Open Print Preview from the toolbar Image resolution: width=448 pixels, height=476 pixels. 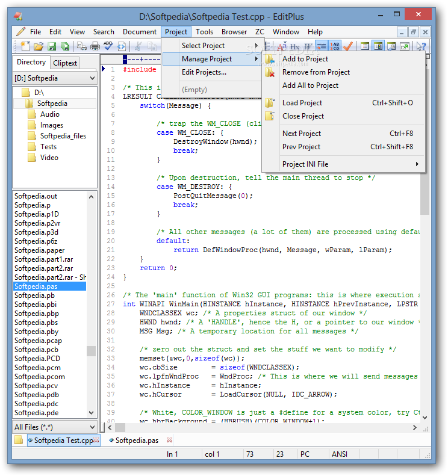coord(81,46)
